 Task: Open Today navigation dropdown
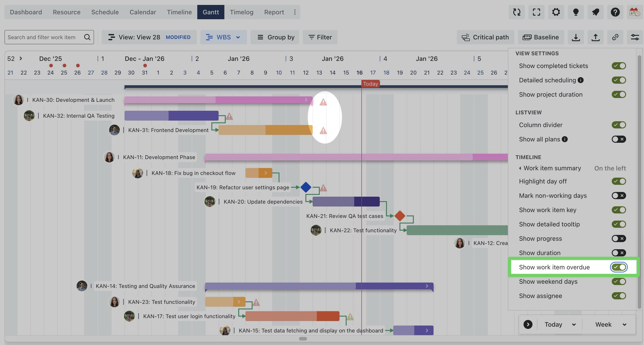[560, 324]
